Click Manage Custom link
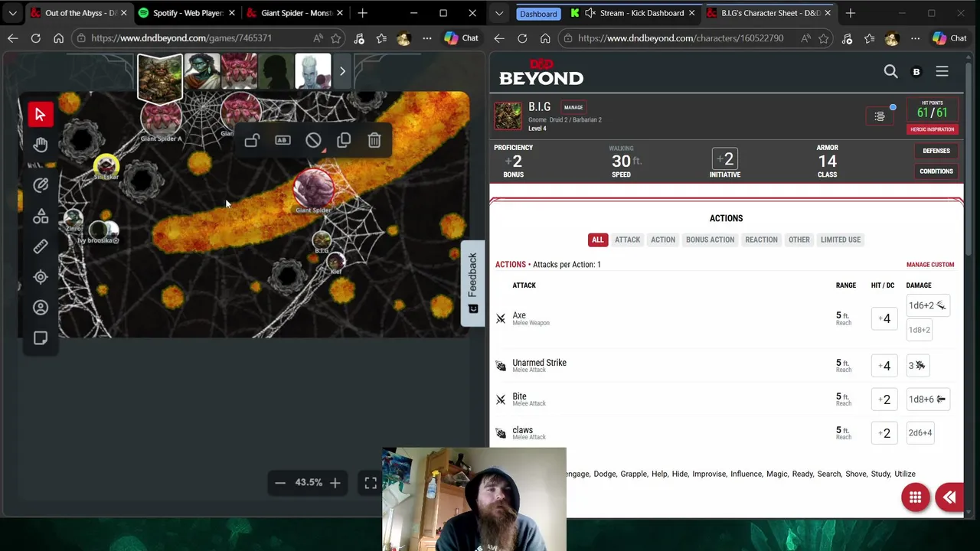980x551 pixels. (930, 265)
